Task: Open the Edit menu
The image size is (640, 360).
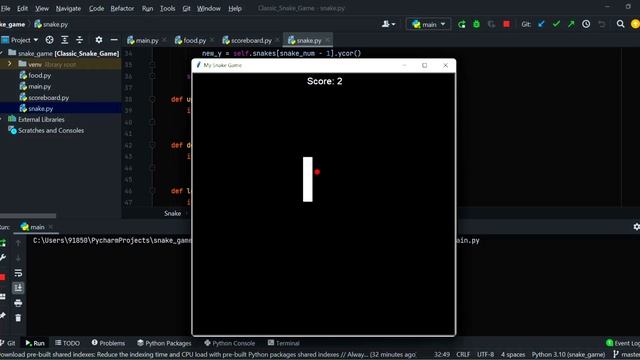Action: point(22,8)
